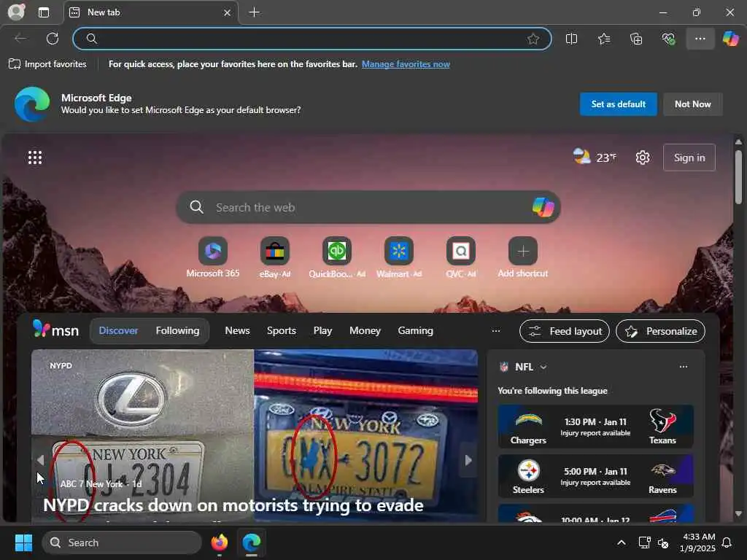Click Copilot icon in web search box

[543, 207]
